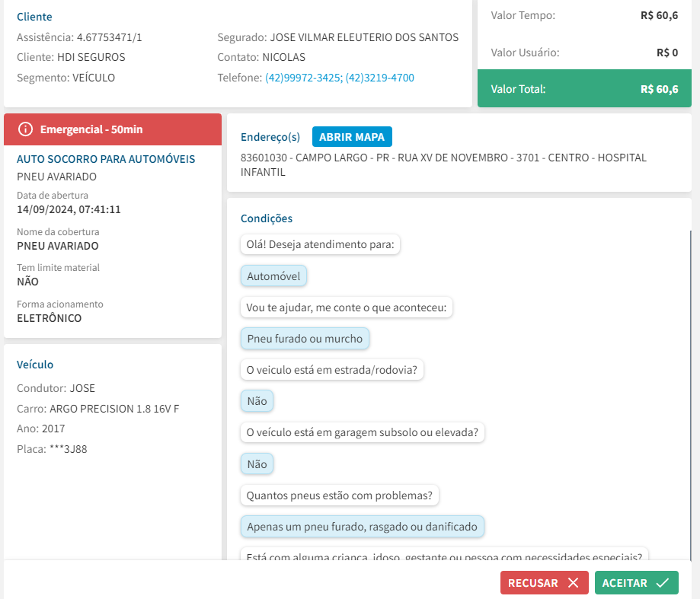The width and height of the screenshot is (700, 599).
Task: Click 'Não' reply under the garagem subsolo question
Action: (257, 464)
